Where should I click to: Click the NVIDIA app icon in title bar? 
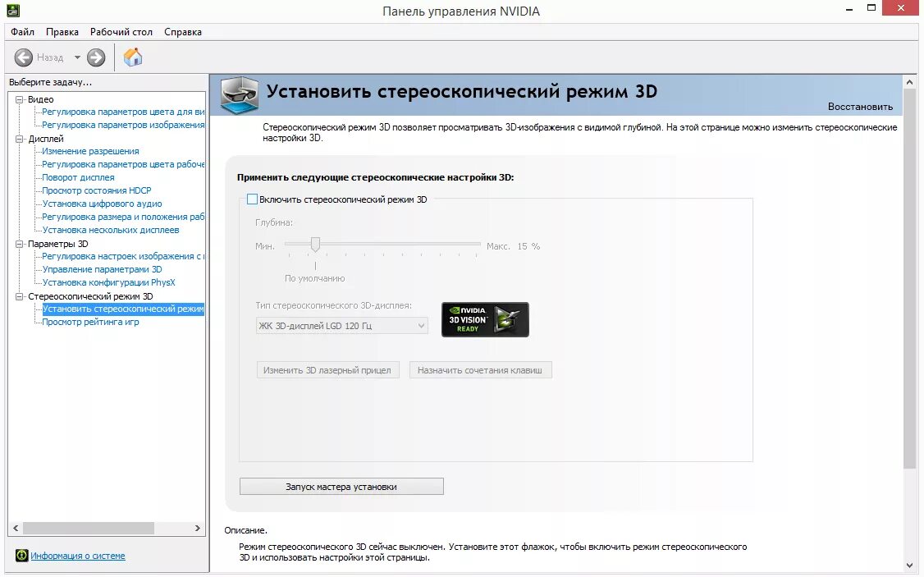(12, 10)
